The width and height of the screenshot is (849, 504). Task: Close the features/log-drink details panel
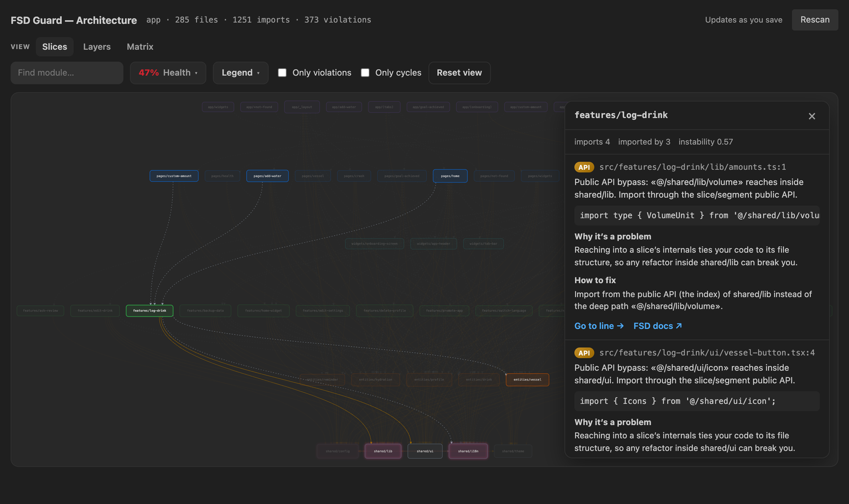812,116
